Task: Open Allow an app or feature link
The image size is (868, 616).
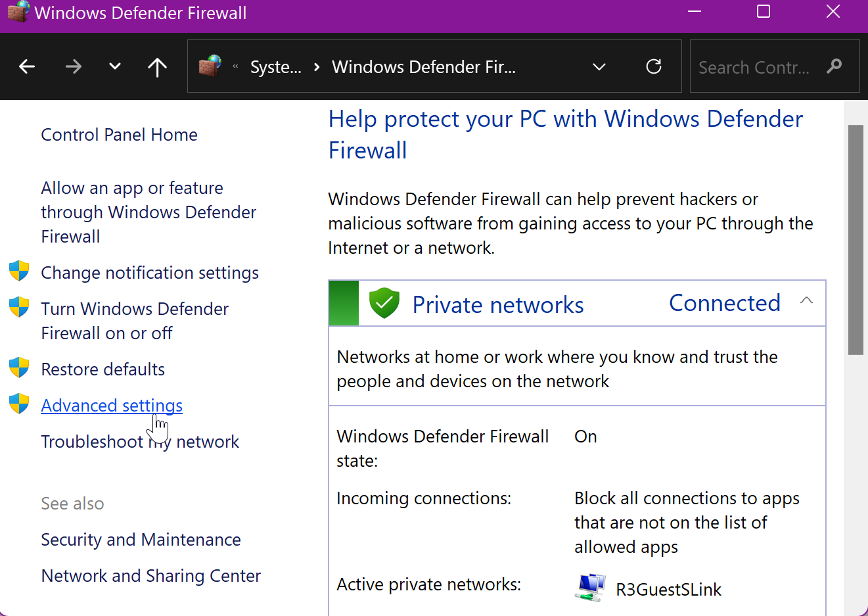Action: pos(148,212)
